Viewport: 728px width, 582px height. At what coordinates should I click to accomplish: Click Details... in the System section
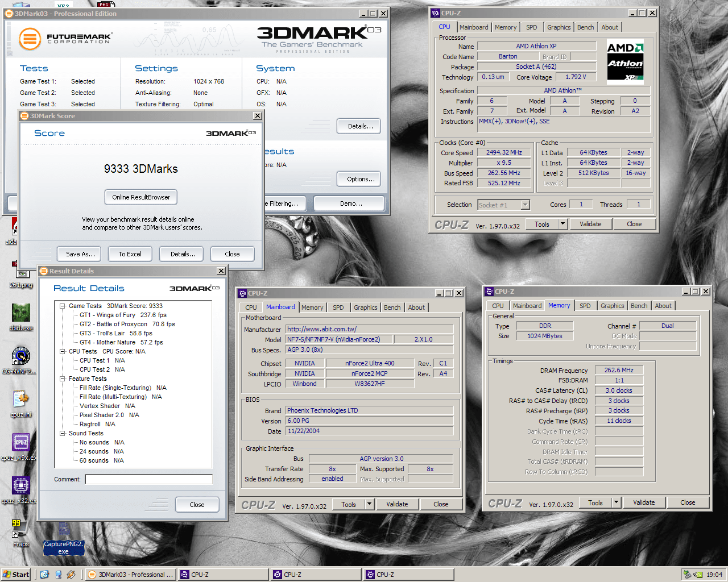(x=360, y=126)
